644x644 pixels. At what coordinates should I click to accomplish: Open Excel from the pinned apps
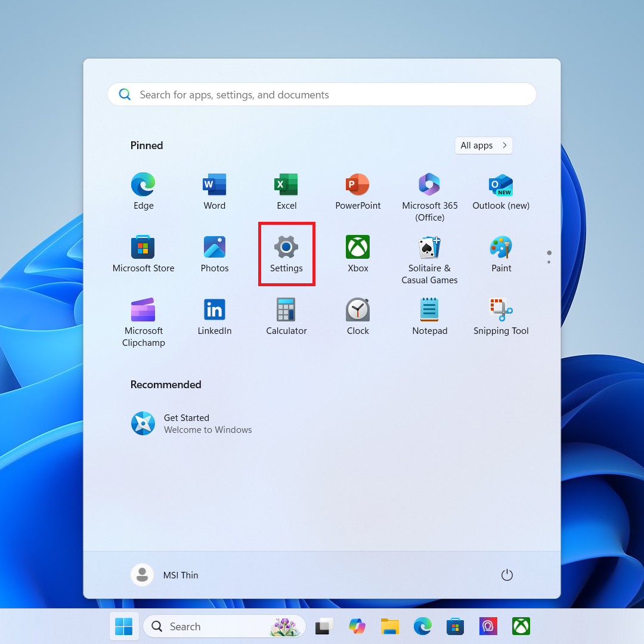[x=286, y=191]
